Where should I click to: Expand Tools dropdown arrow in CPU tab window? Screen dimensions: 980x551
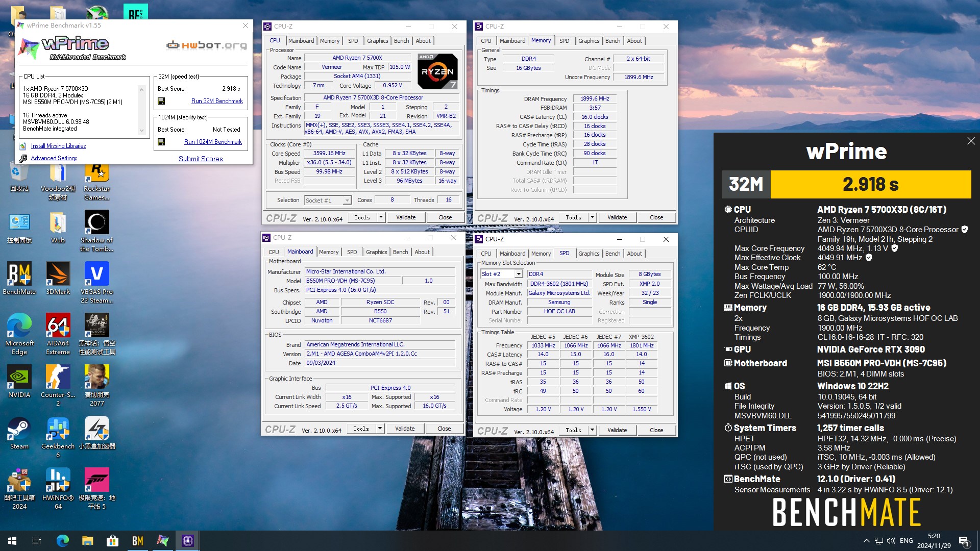click(381, 217)
